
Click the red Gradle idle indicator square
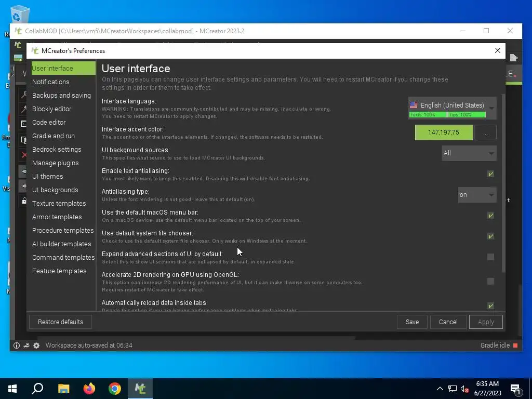[515, 345]
